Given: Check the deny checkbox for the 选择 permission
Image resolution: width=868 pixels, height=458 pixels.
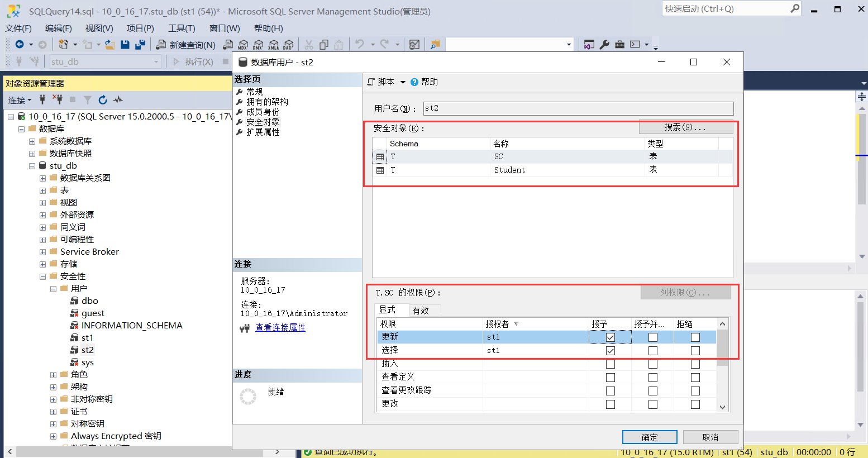Looking at the screenshot, I should click(695, 351).
